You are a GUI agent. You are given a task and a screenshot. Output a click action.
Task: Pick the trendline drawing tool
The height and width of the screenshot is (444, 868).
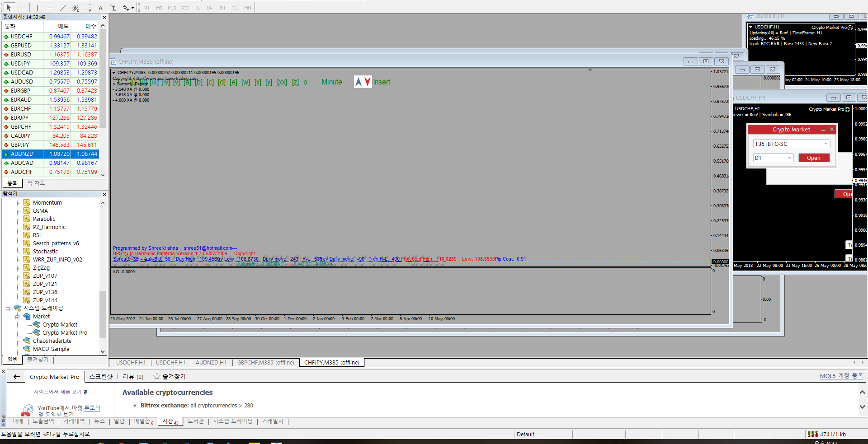[62, 8]
